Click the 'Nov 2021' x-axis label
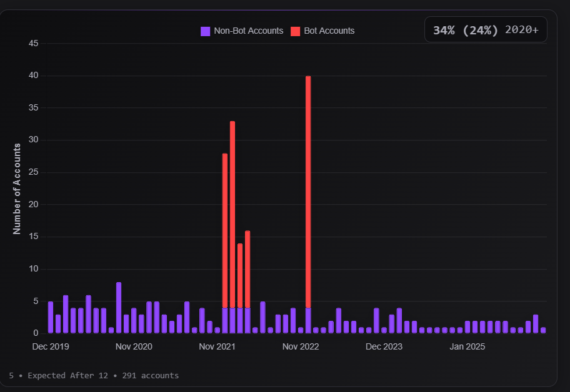The height and width of the screenshot is (392, 570). click(217, 346)
